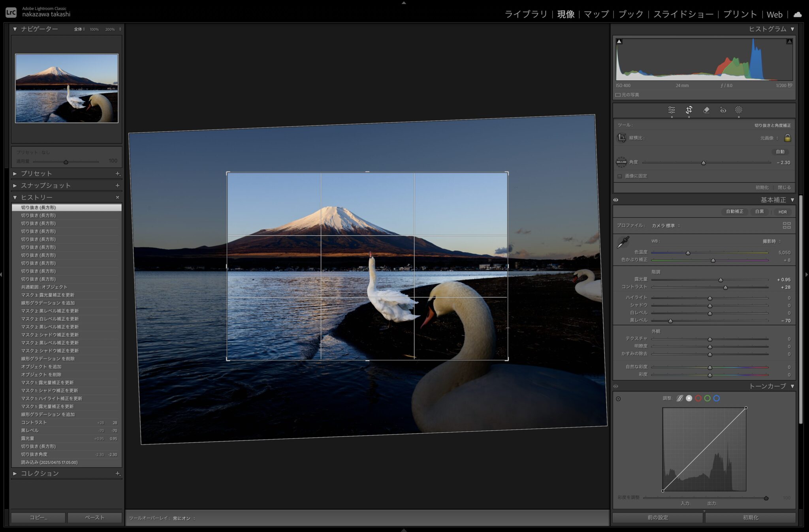Open the 縦横比 元画像 dropdown
Viewport: 809px width, 532px height.
[x=769, y=138]
